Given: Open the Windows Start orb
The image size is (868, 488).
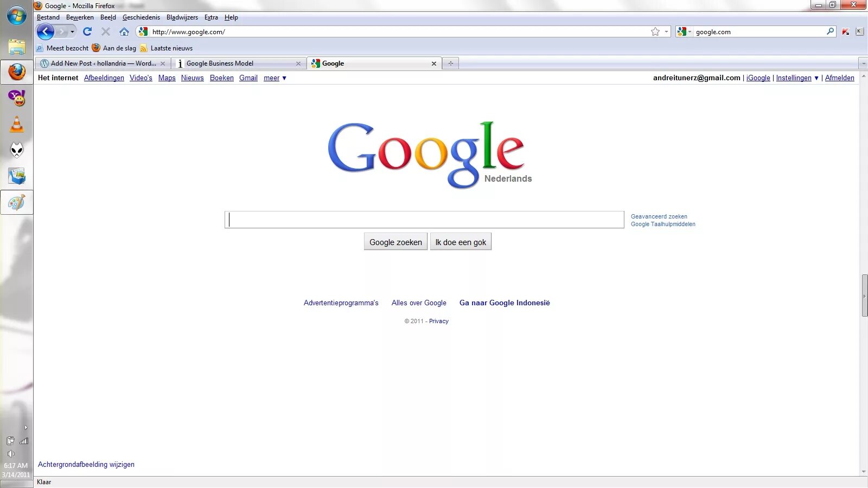Looking at the screenshot, I should 17,16.
